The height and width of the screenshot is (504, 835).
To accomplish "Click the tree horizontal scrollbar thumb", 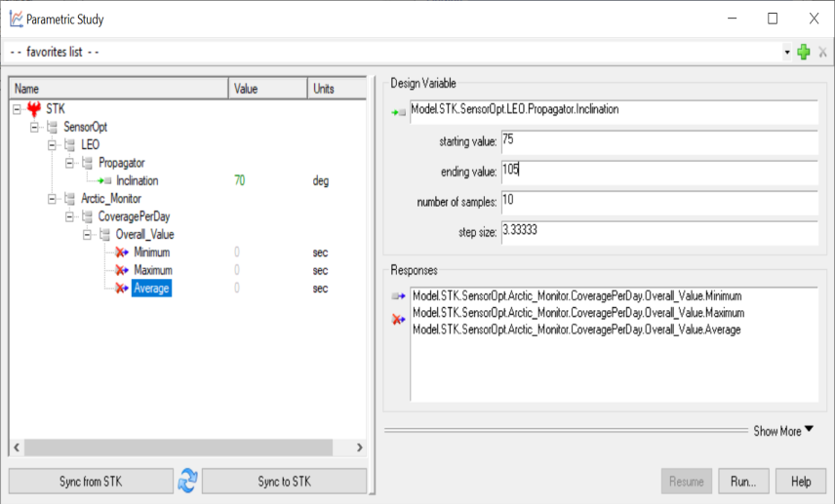I will click(x=179, y=447).
